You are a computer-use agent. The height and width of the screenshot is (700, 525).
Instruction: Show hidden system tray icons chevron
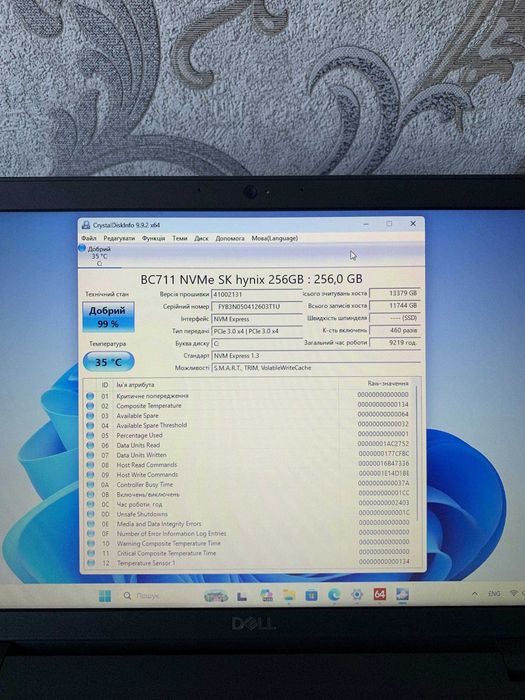point(475,594)
